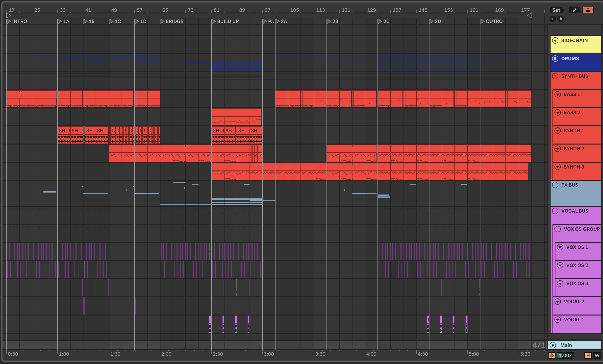
Task: Fold the DRUMS group track
Action: click(x=555, y=59)
